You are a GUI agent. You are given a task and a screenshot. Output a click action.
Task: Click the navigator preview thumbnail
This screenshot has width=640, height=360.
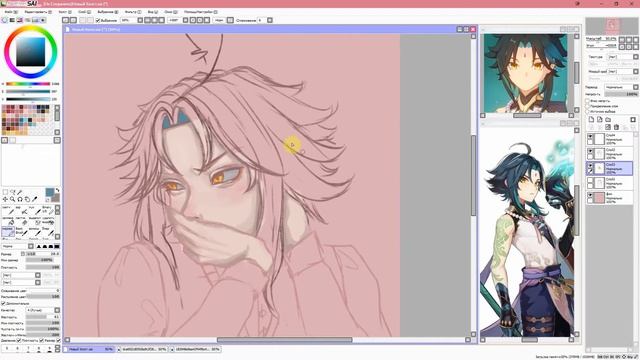click(611, 27)
